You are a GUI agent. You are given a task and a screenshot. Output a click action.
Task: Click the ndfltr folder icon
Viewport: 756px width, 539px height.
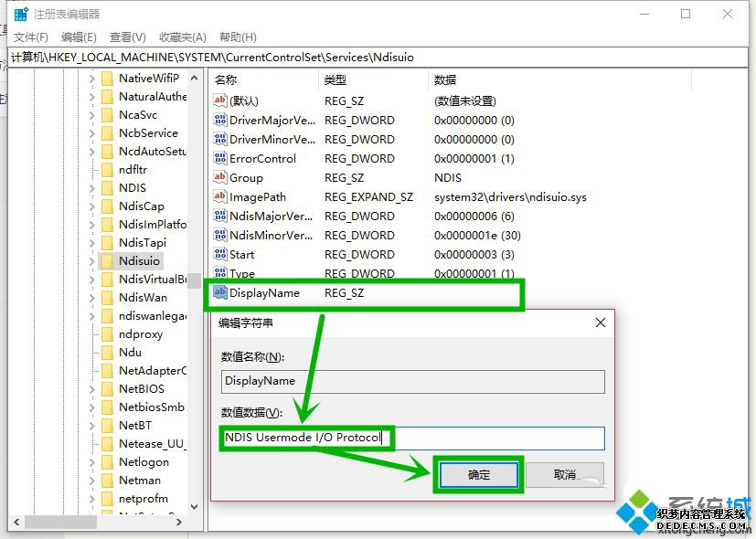point(108,170)
